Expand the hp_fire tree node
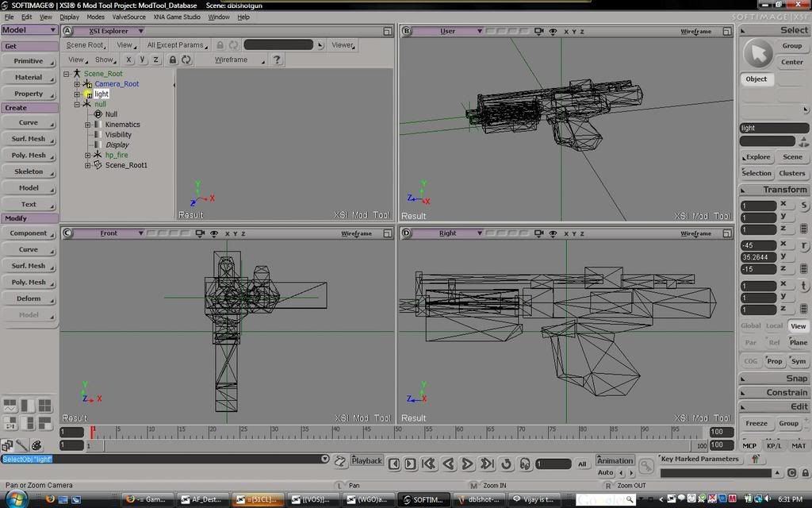Screen dimensions: 812x508 click(x=87, y=155)
